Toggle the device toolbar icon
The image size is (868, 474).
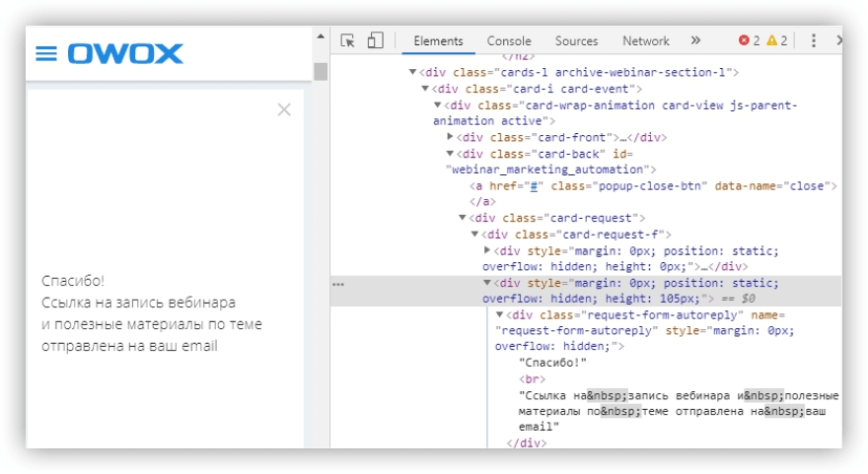[x=375, y=40]
